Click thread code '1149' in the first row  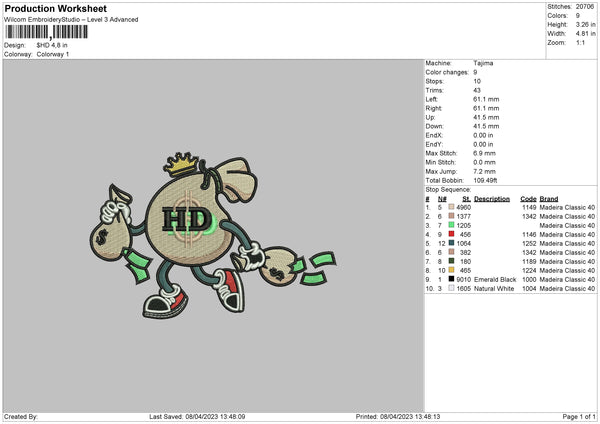[x=529, y=207]
